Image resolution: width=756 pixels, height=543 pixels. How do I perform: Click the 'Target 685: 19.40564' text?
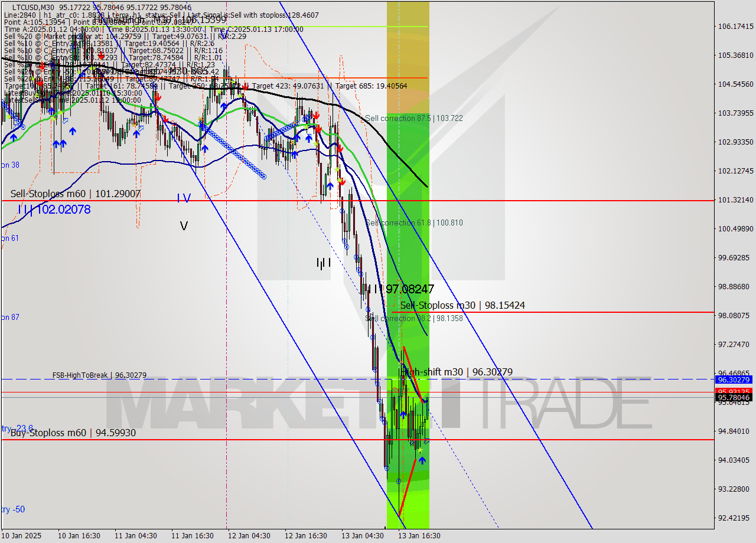tap(371, 86)
